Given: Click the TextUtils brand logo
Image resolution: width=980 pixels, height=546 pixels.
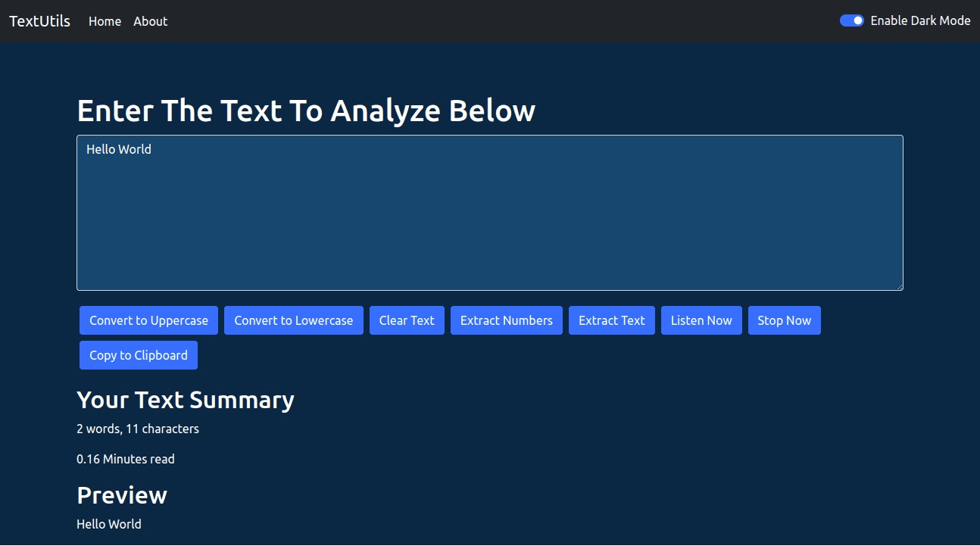Looking at the screenshot, I should click(39, 20).
